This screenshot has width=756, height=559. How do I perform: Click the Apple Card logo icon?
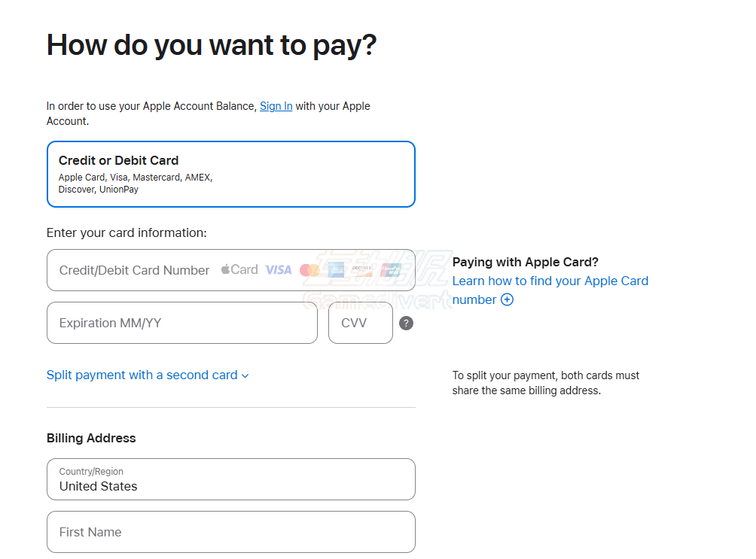coord(239,269)
